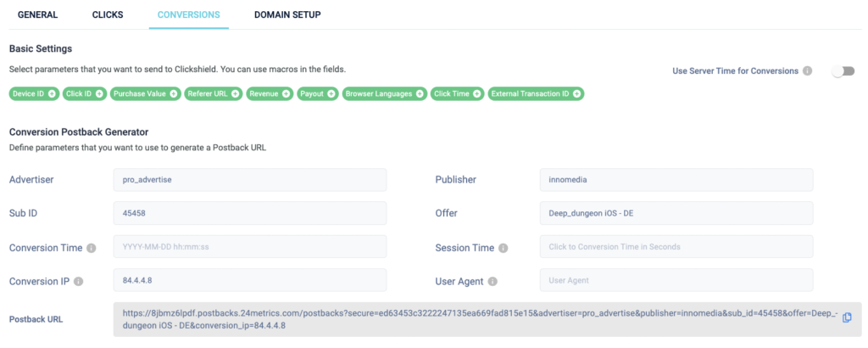Click the User Agent input field
Viewport: 868px width, 348px height.
(676, 280)
